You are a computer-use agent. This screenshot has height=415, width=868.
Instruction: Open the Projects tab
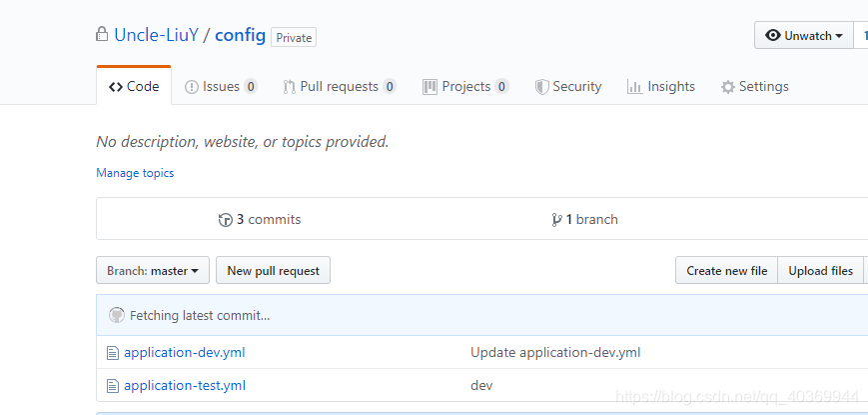(465, 87)
